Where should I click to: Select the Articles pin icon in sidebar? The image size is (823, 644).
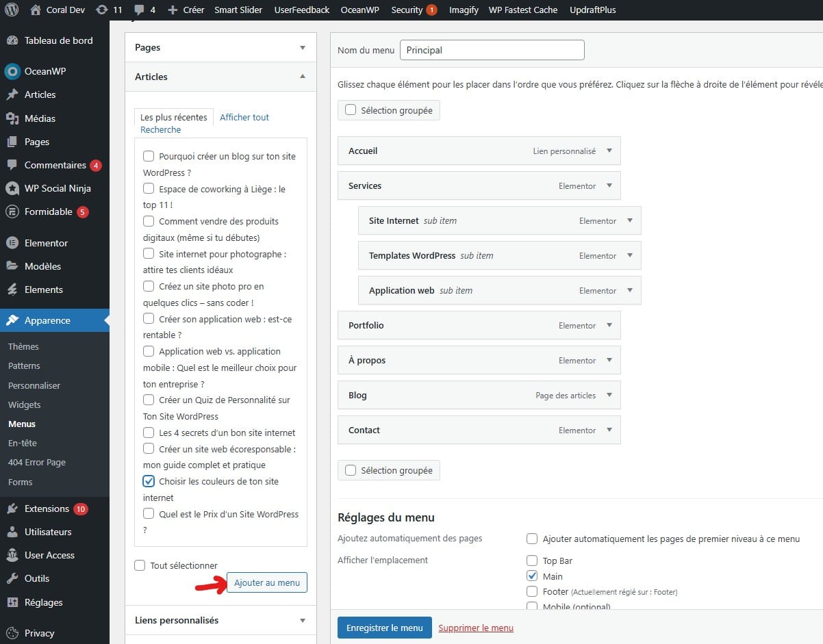(12, 94)
